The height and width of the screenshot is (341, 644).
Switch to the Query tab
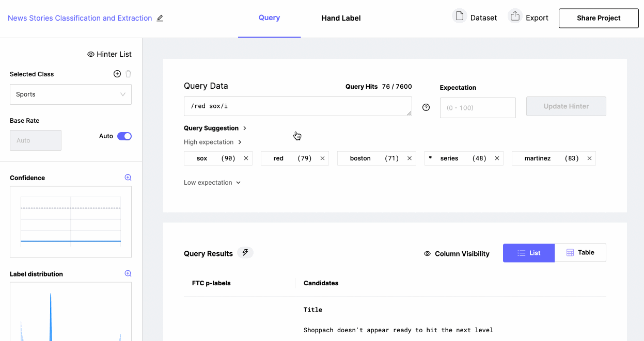(269, 18)
